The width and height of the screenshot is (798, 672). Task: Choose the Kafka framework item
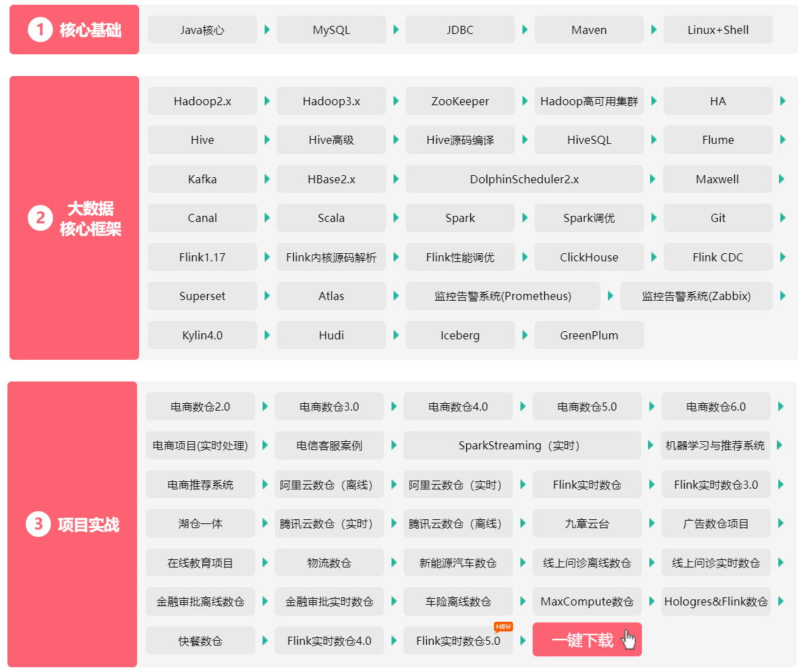(x=202, y=180)
